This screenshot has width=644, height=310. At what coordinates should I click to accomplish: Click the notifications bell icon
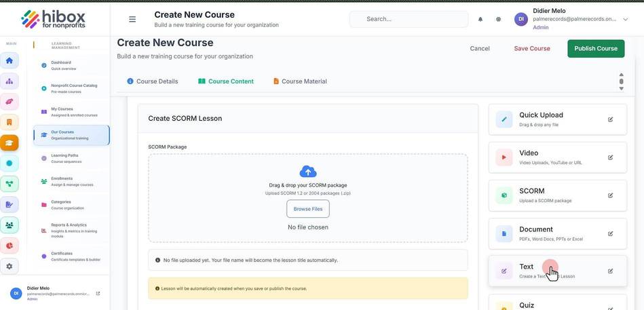(x=480, y=19)
